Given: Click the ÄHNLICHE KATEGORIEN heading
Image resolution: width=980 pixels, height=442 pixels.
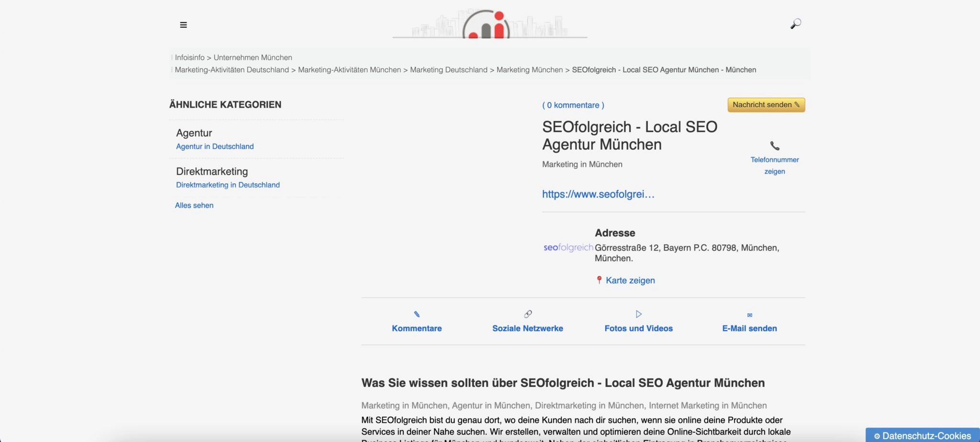Looking at the screenshot, I should click(225, 104).
